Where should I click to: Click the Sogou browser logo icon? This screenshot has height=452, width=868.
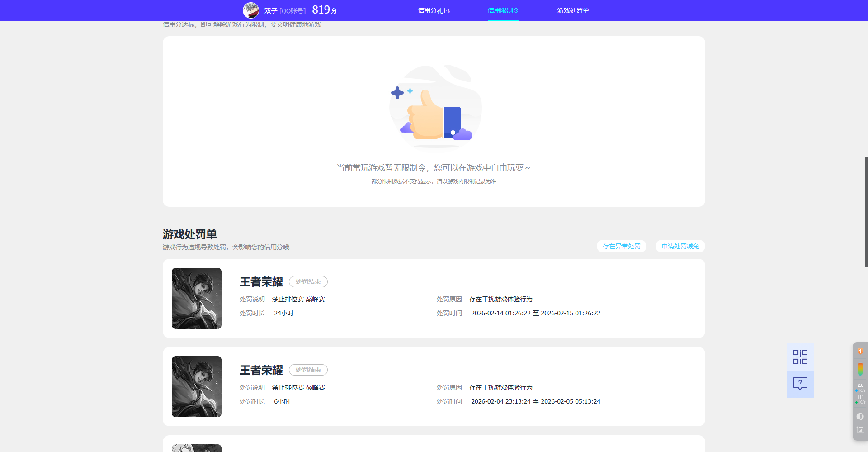coord(860,417)
